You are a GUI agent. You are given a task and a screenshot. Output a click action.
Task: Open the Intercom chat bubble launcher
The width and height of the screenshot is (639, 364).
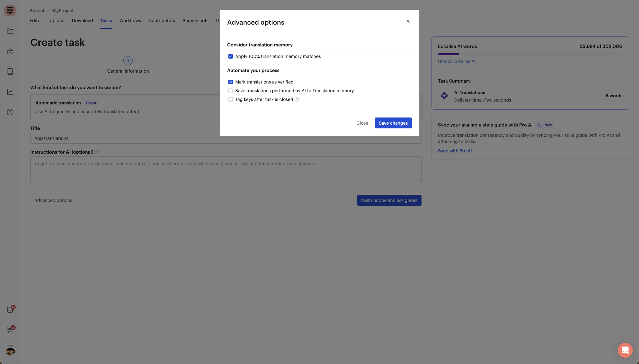coord(625,350)
